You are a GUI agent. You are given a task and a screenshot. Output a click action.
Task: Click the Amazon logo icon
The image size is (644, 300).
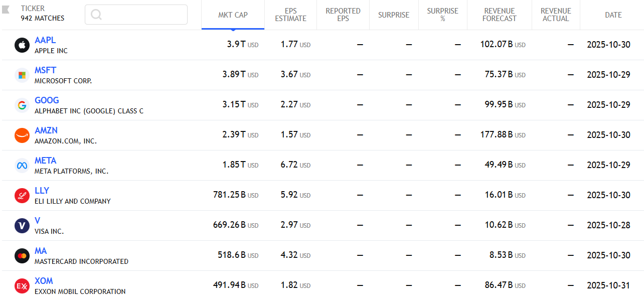click(22, 135)
